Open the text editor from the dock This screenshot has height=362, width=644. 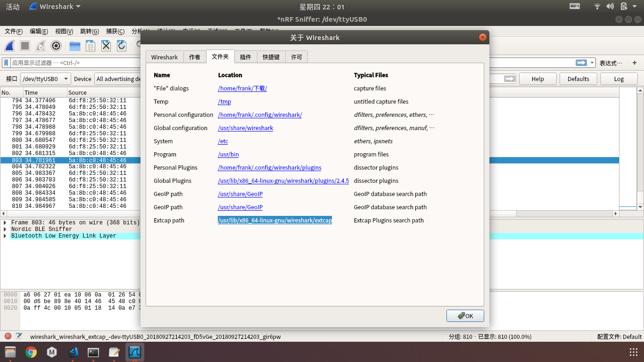[114, 352]
